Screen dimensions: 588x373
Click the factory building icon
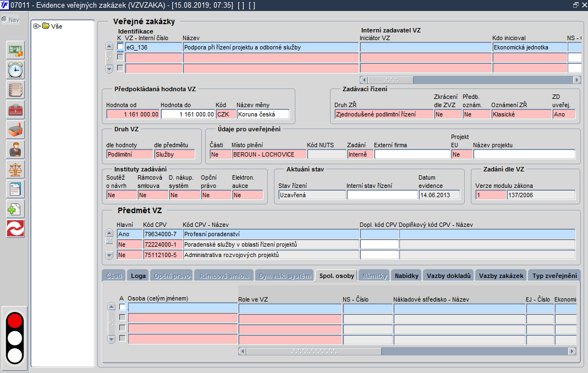pyautogui.click(x=15, y=130)
